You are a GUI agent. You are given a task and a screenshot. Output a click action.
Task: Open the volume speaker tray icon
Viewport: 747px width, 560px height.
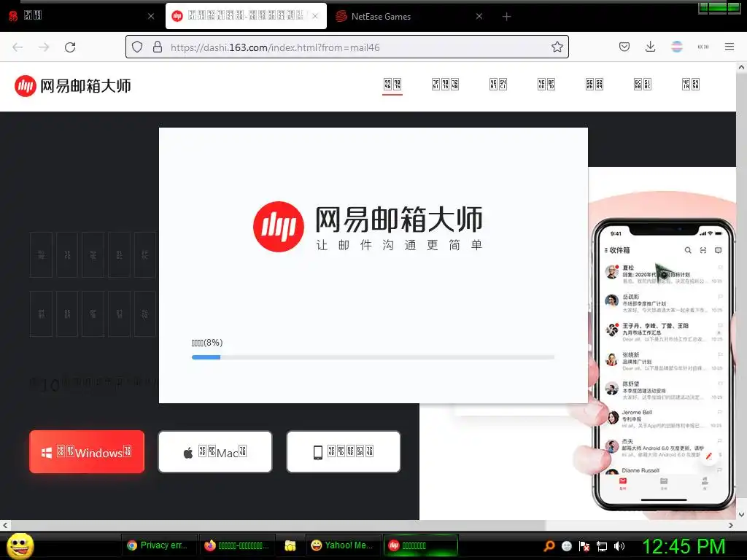pyautogui.click(x=619, y=546)
